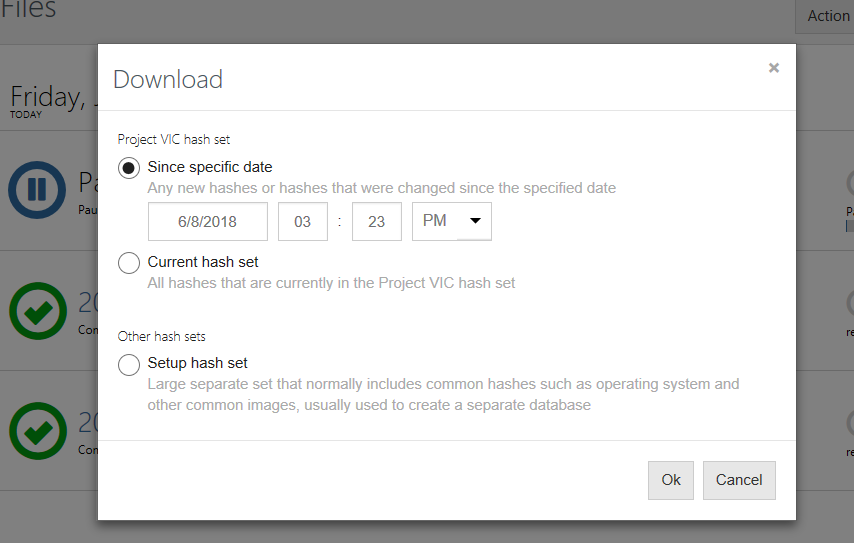Viewport: 854px width, 543px height.
Task: Select the Setup hash set radio button
Action: point(129,364)
